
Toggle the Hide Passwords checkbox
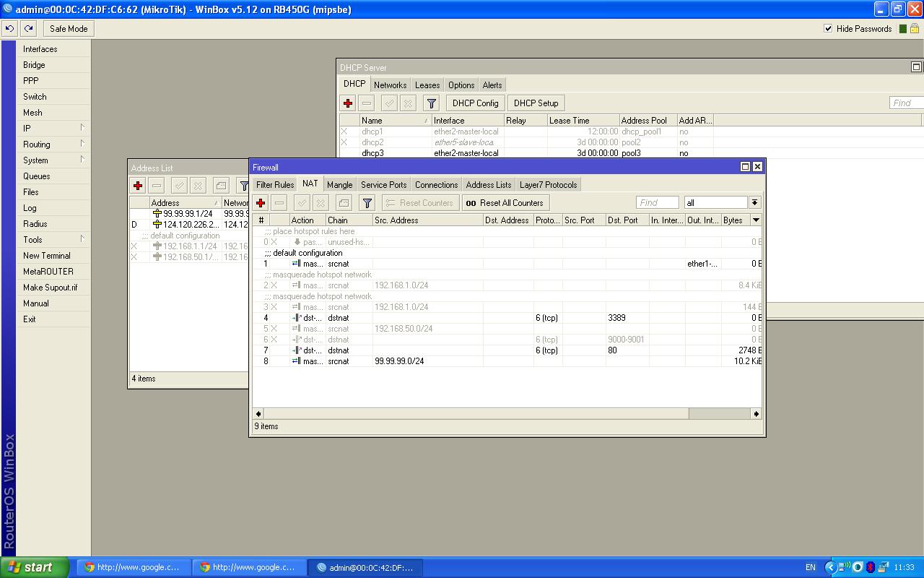click(x=828, y=29)
